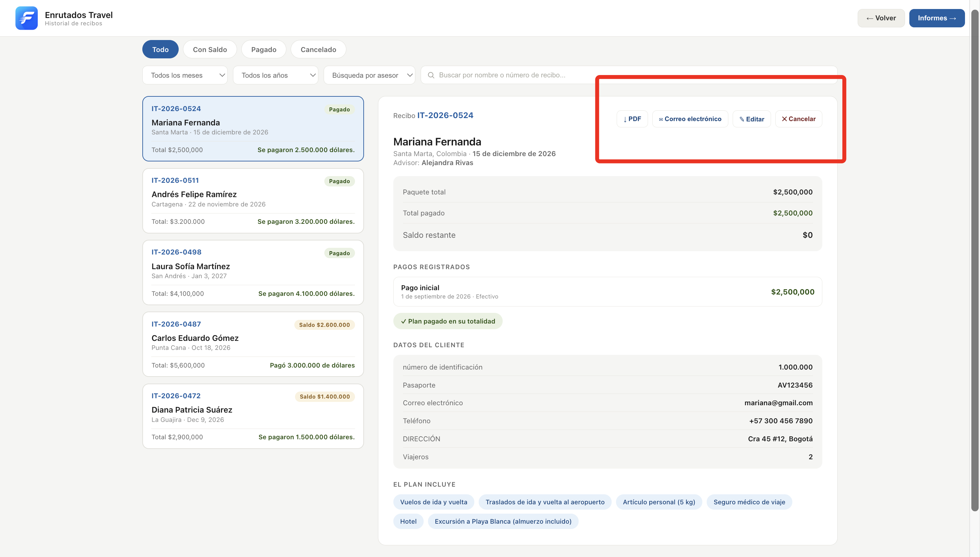Click the Pago inicial payment row

pyautogui.click(x=608, y=292)
